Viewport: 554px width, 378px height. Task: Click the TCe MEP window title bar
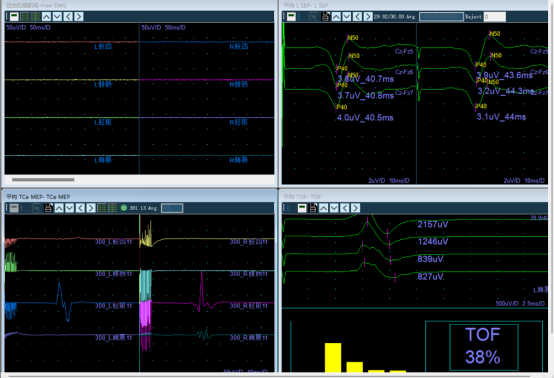(139, 196)
